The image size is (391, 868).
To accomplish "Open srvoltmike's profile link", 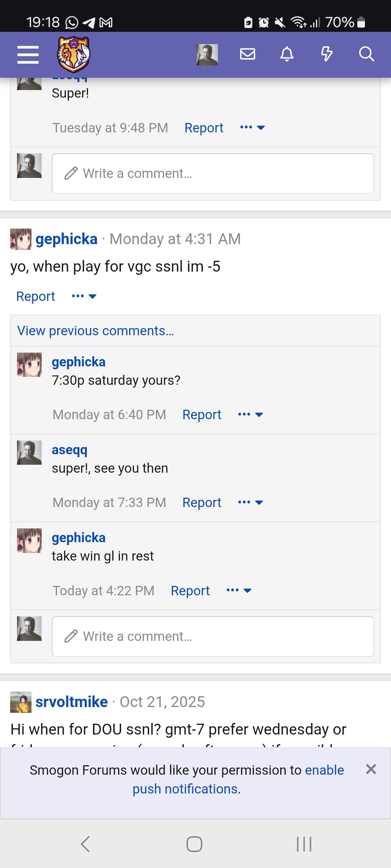I will [71, 702].
